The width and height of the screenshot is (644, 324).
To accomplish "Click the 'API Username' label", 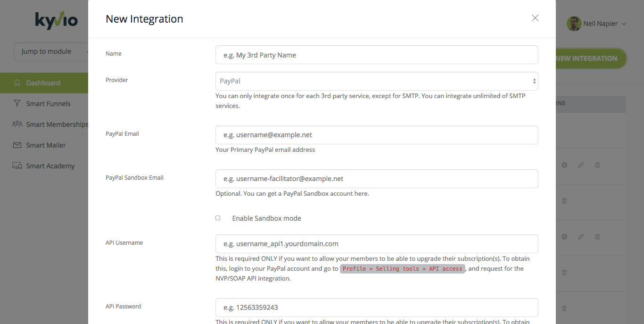I will coord(124,243).
